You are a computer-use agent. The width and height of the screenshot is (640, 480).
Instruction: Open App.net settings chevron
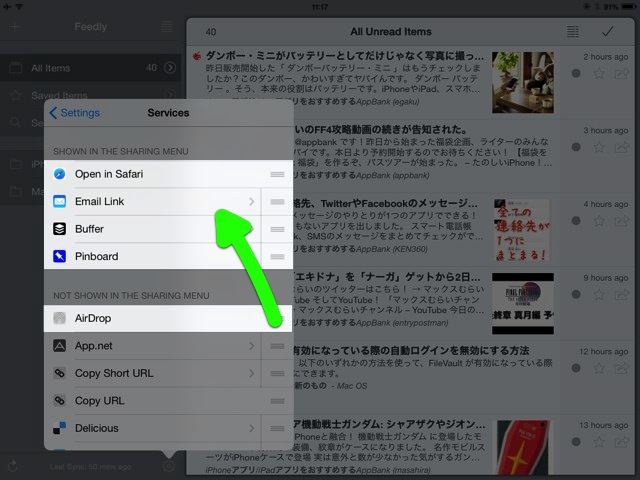pyautogui.click(x=251, y=346)
